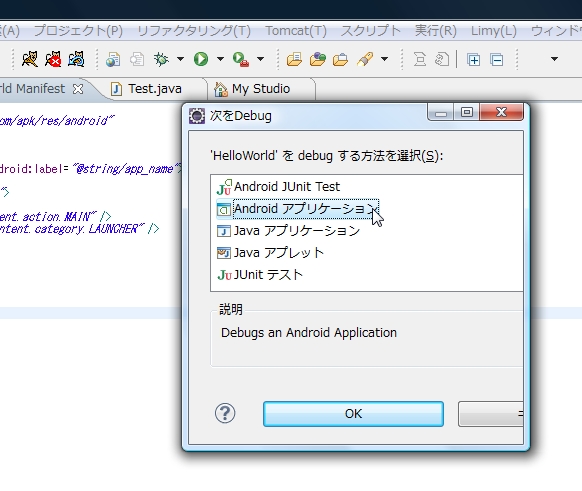The width and height of the screenshot is (582, 491).
Task: Click the Debug dialog title bar icon
Action: (x=197, y=116)
